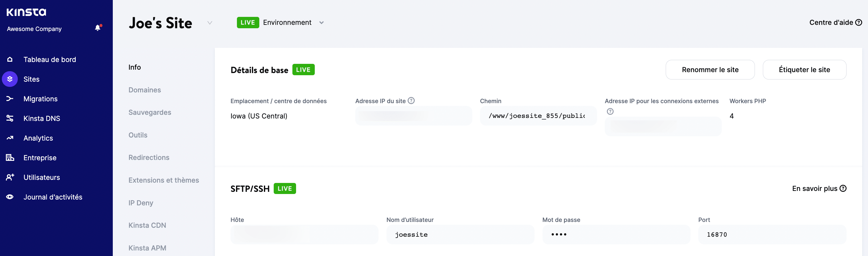
Task: Open the notifications bell
Action: pos(98,28)
